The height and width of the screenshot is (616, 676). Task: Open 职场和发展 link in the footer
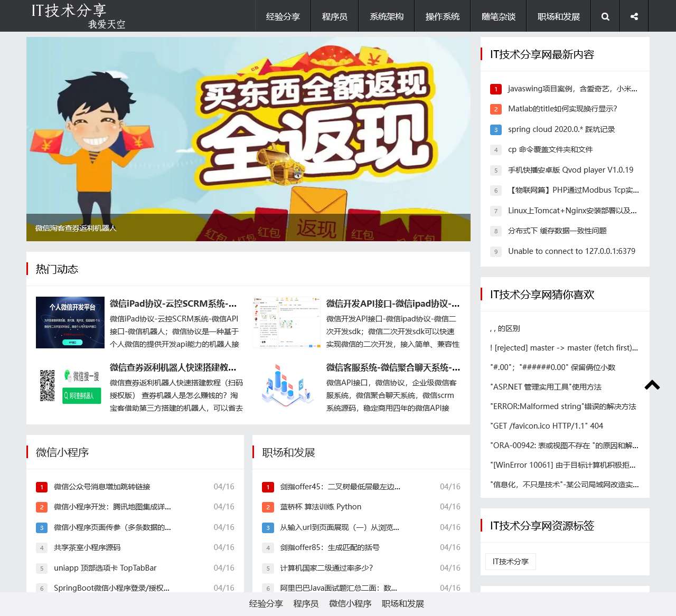click(402, 603)
